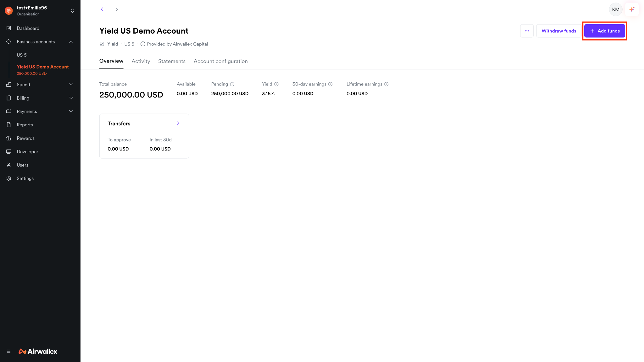Open the KM user avatar menu

point(616,9)
